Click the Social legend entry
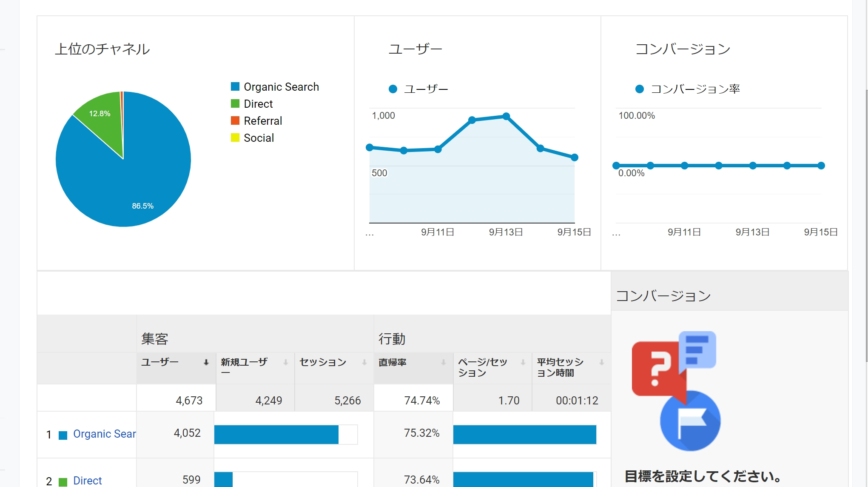868x487 pixels. tap(259, 138)
